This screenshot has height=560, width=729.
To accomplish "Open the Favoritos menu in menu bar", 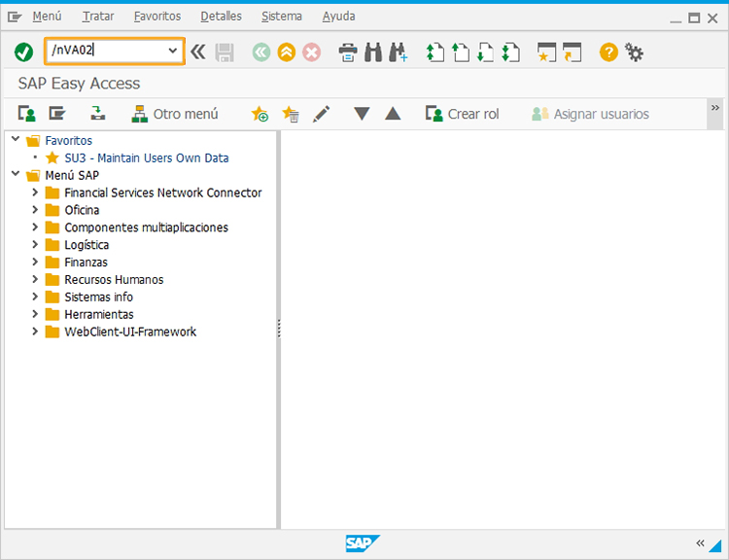I will (157, 17).
